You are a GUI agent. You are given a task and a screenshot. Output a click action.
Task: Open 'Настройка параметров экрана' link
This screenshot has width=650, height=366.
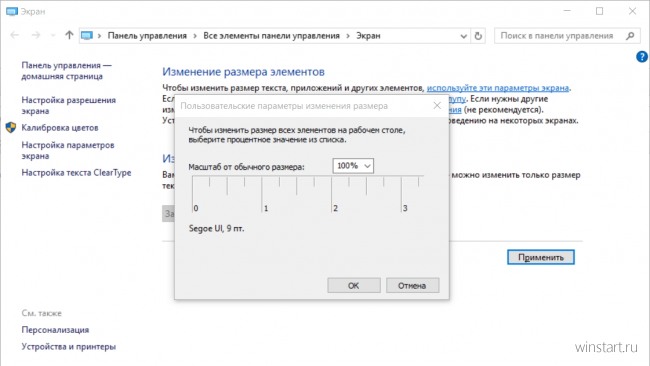tap(68, 150)
